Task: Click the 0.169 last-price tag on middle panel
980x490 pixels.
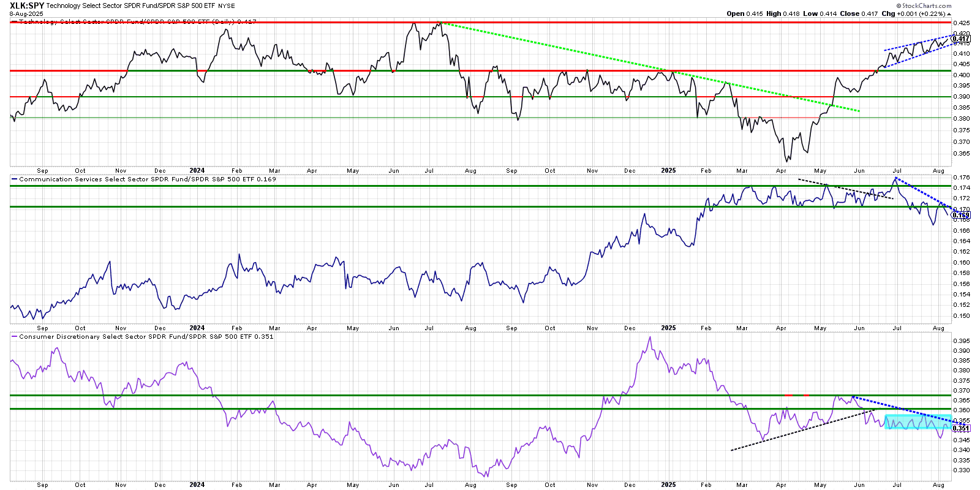Action: (961, 215)
